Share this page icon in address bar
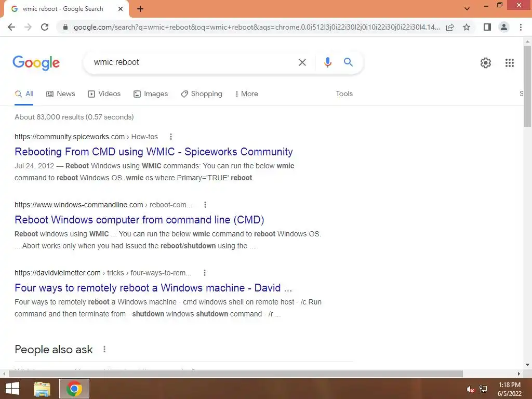The height and width of the screenshot is (399, 532). pos(450,27)
